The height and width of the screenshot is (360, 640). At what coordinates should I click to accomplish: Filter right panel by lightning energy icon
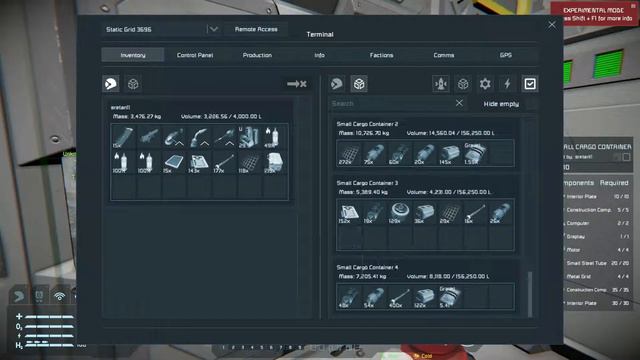pos(507,84)
